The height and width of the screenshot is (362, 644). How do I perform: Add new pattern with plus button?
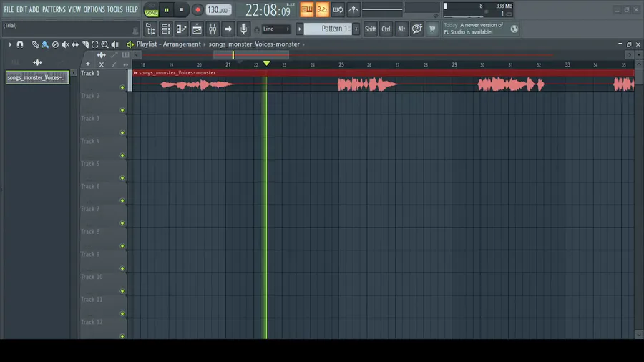coord(356,29)
